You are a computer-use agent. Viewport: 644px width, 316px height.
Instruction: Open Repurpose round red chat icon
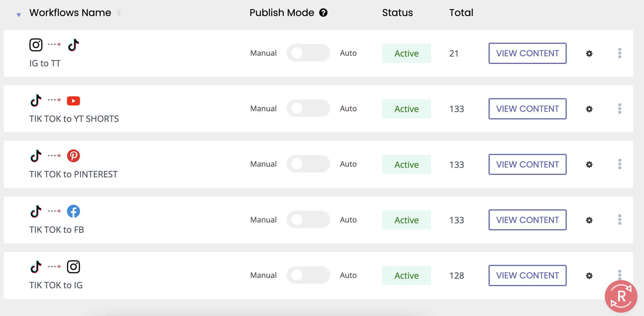click(621, 296)
